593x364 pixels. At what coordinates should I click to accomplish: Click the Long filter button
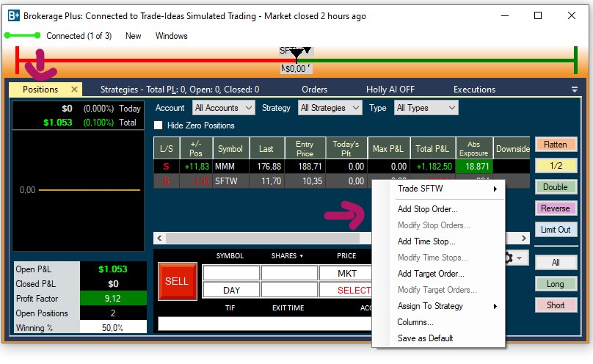[556, 284]
